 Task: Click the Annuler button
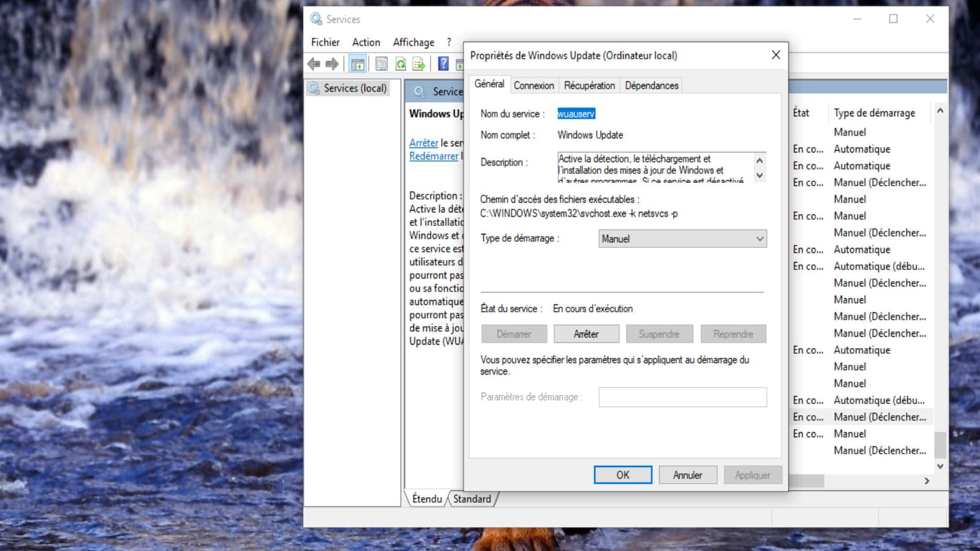688,475
